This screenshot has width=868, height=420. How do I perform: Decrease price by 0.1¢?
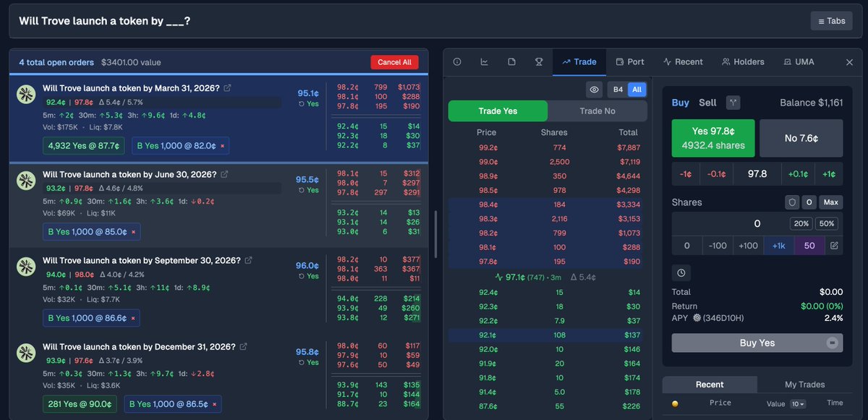(716, 173)
